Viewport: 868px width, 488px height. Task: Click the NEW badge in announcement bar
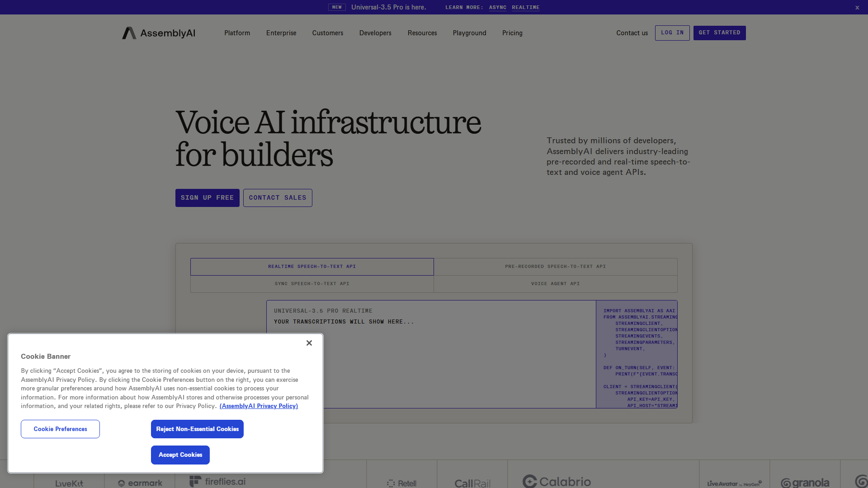pyautogui.click(x=337, y=7)
